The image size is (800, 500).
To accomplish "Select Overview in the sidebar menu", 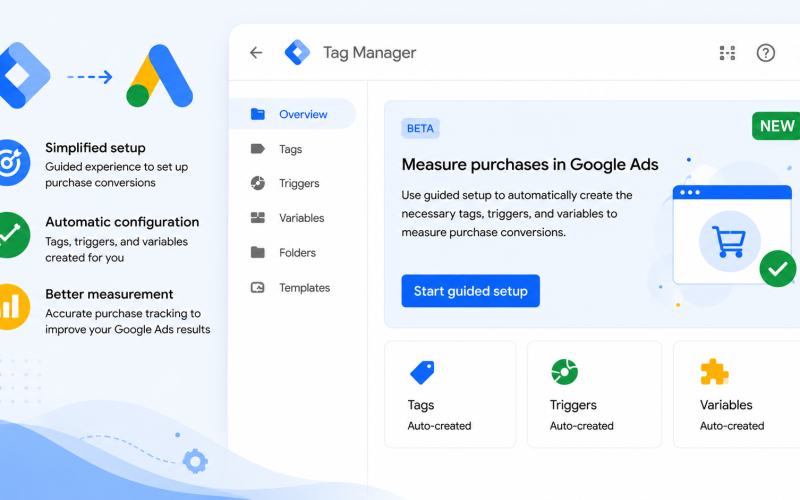I will tap(292, 114).
